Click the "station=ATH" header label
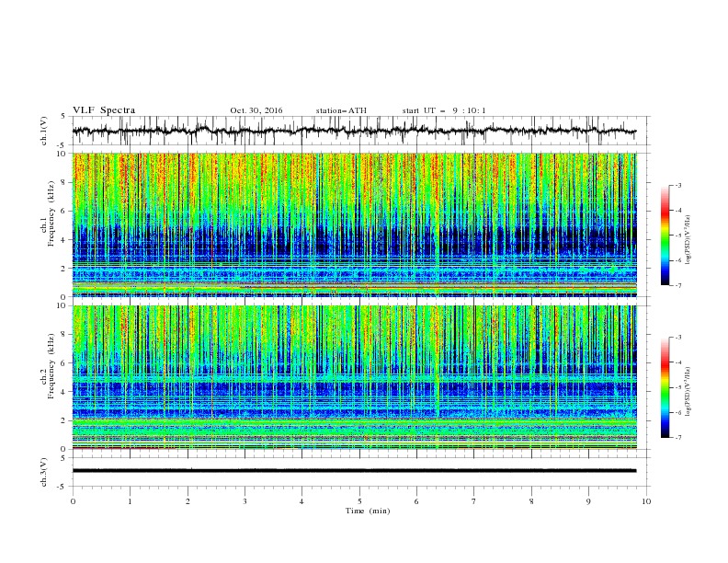728x563 pixels. coord(341,110)
